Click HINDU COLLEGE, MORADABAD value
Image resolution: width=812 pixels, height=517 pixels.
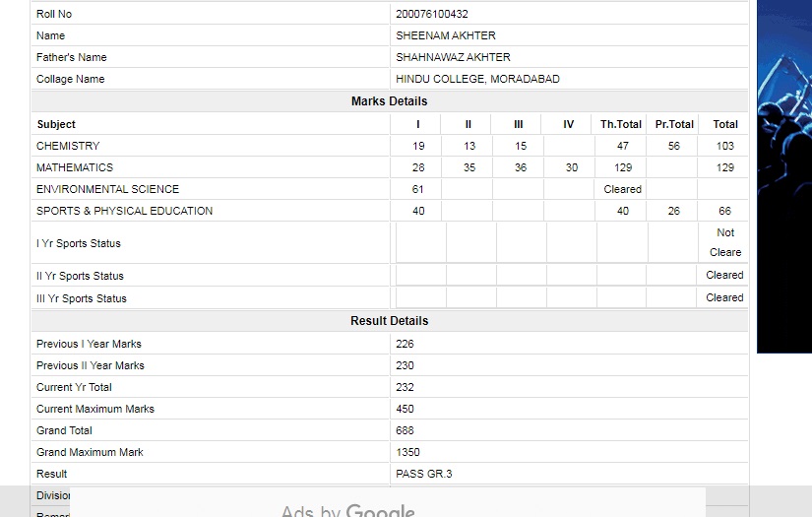click(477, 79)
